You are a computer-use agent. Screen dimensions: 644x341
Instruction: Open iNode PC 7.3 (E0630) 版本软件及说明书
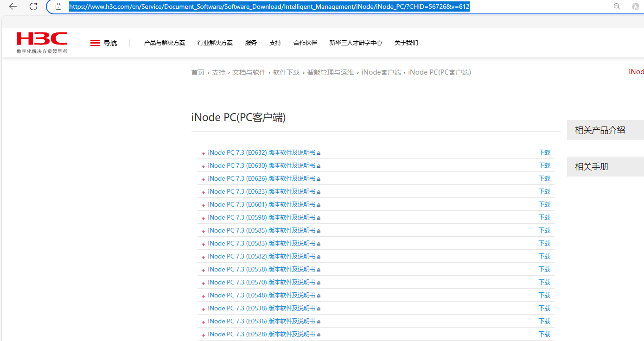point(261,165)
